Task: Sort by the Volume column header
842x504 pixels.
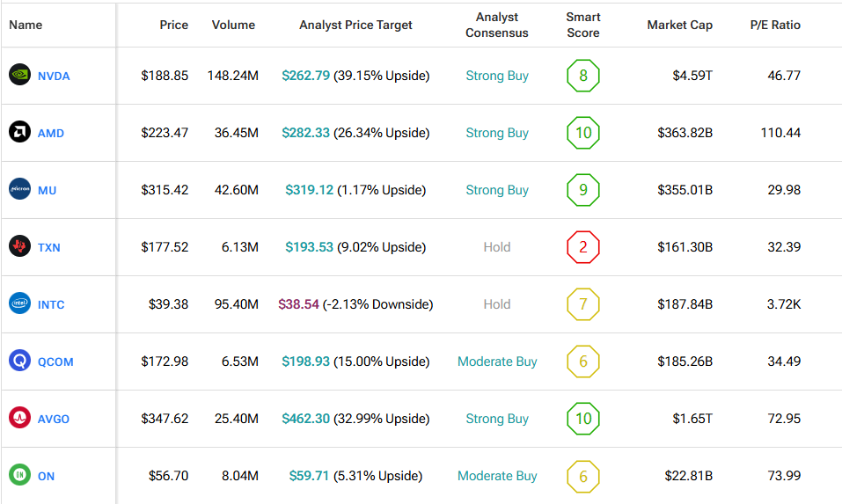Action: [x=233, y=25]
